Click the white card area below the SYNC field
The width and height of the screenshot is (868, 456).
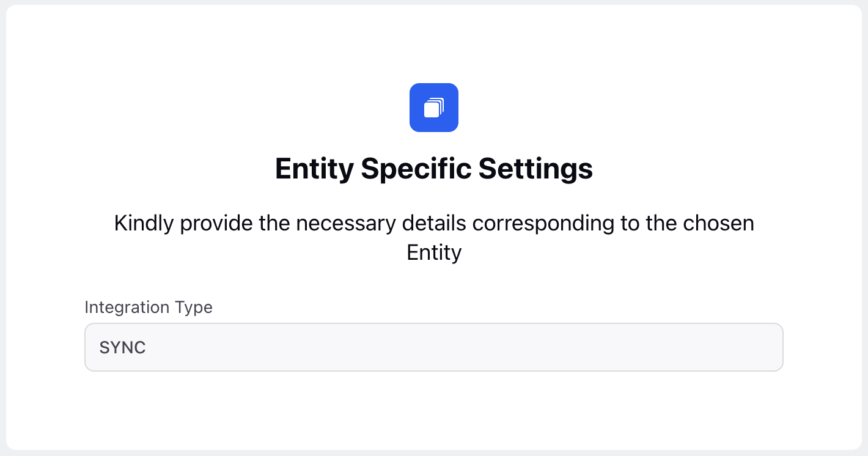434,410
